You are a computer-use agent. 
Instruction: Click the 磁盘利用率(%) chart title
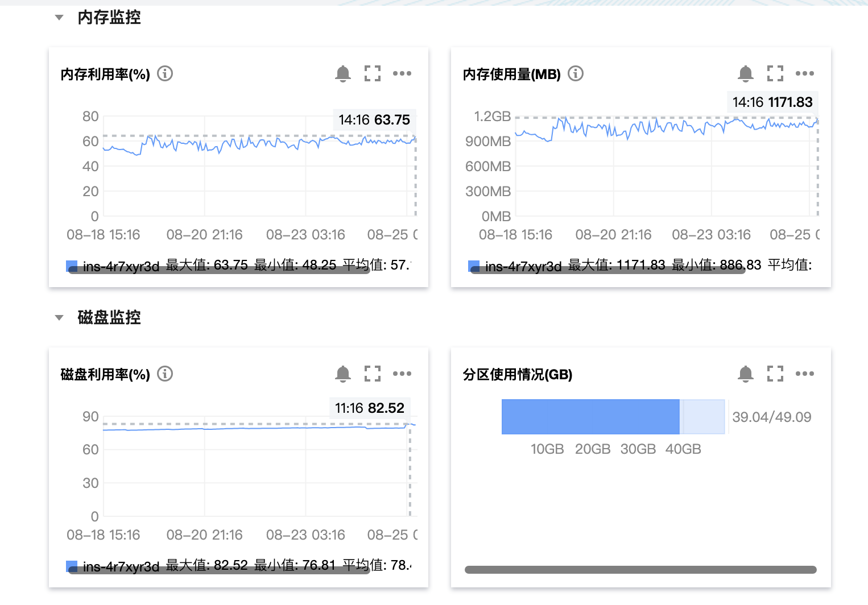point(105,374)
